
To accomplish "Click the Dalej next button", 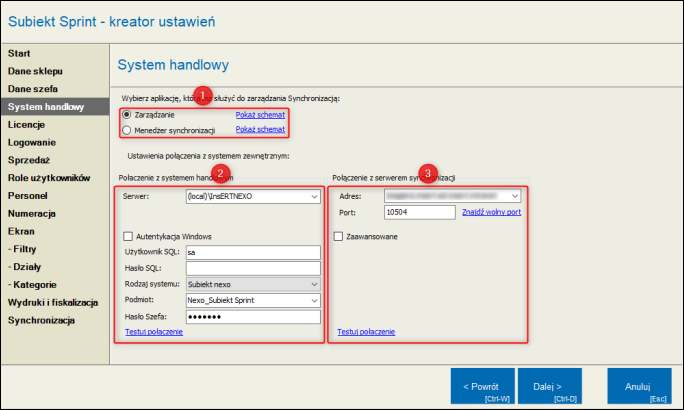I will click(x=549, y=385).
